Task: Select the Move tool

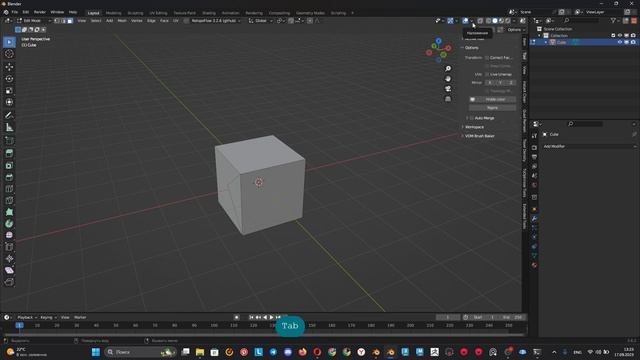Action: pyautogui.click(x=9, y=67)
